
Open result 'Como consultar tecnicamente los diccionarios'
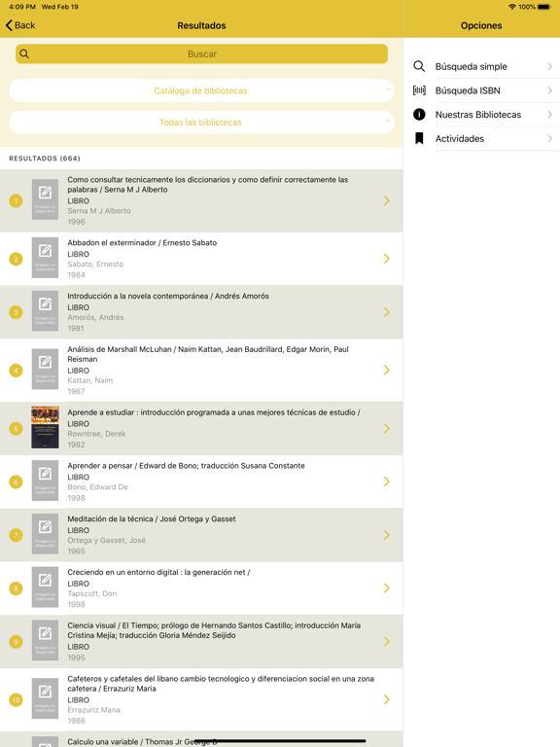coord(201,200)
